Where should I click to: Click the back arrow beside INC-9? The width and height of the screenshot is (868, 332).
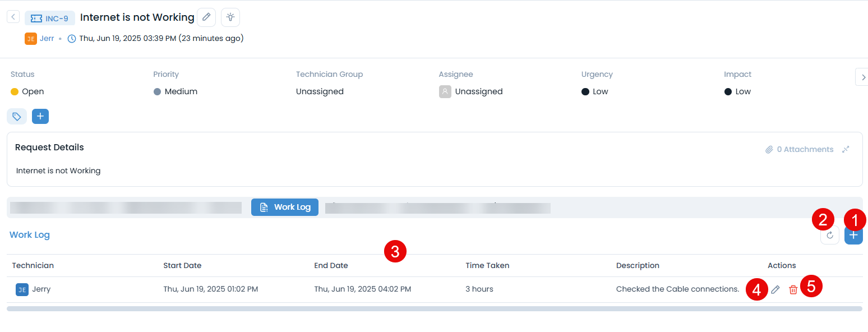[x=13, y=17]
